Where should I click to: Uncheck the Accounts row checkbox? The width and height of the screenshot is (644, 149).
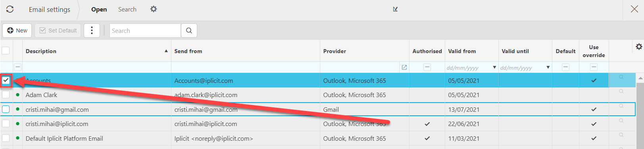[6, 80]
